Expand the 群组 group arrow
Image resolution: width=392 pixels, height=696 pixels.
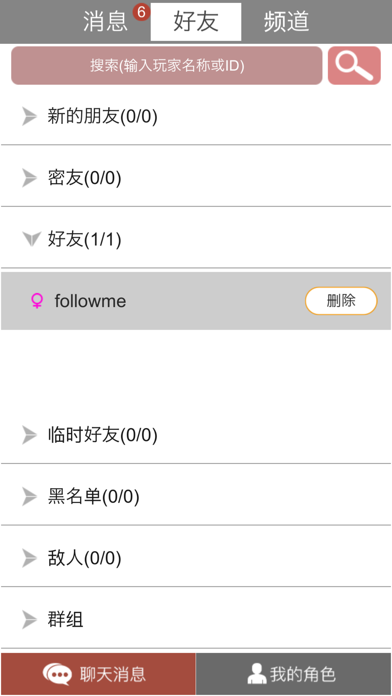point(29,620)
